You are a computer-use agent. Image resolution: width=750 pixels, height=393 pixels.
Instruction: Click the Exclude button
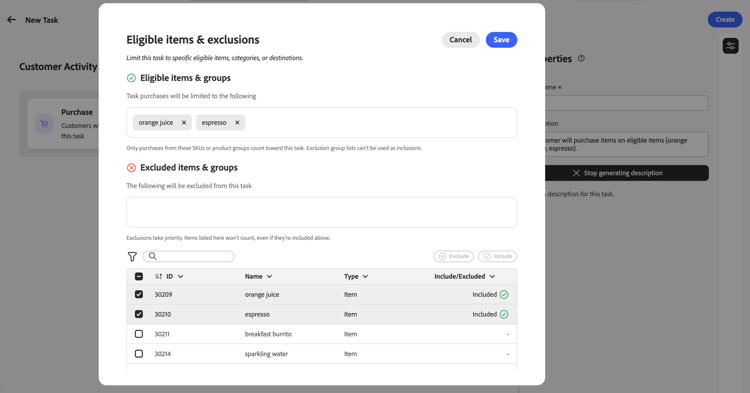[453, 256]
